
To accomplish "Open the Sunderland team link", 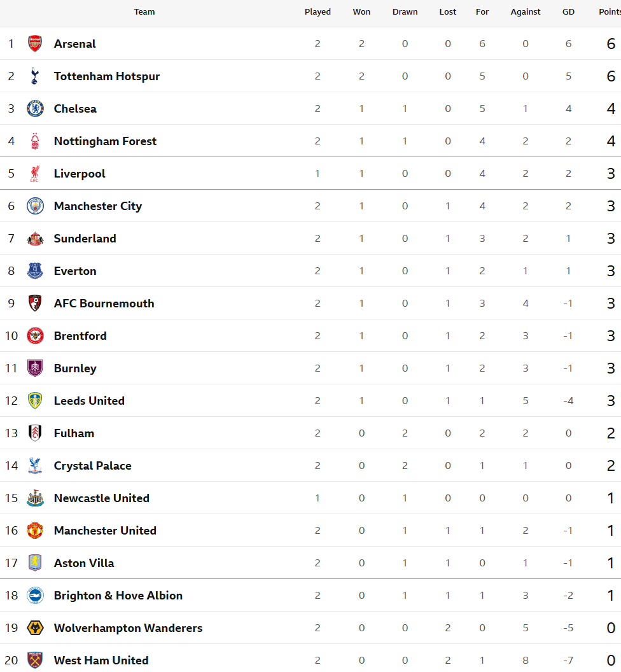I will tap(85, 238).
